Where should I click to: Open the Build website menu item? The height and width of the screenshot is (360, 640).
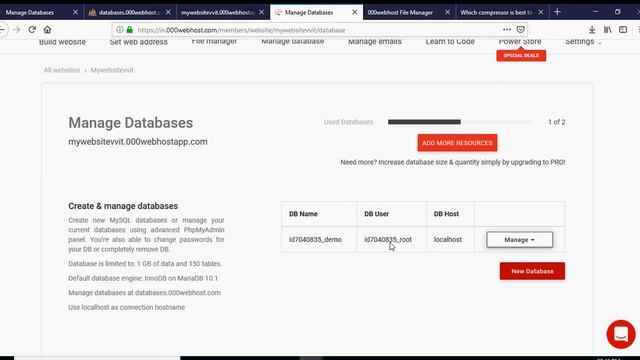62,42
